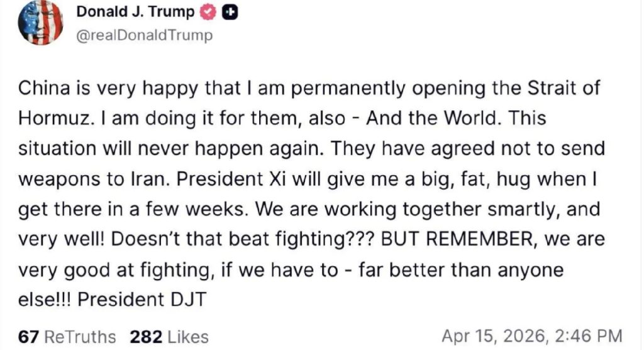Screen dimensions: 644x350
Task: Click the 282 likes count number
Action: pos(147,337)
